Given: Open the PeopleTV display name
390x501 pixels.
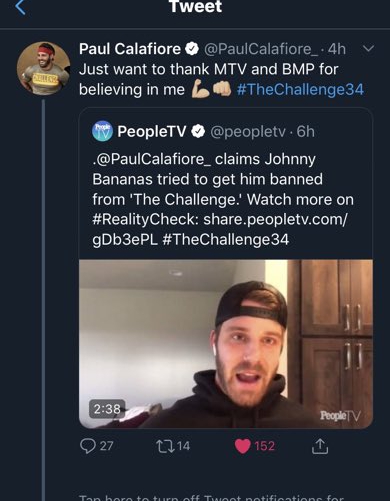Looking at the screenshot, I should (x=152, y=132).
